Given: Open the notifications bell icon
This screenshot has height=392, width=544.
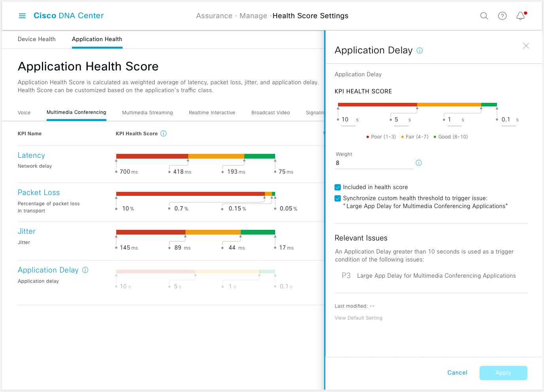Looking at the screenshot, I should tap(521, 16).
